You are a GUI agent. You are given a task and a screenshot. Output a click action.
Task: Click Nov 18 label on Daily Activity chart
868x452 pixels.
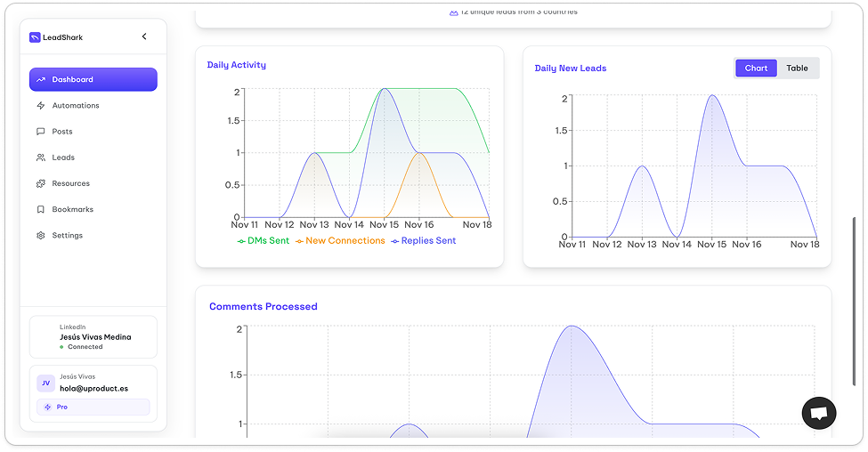pos(477,225)
